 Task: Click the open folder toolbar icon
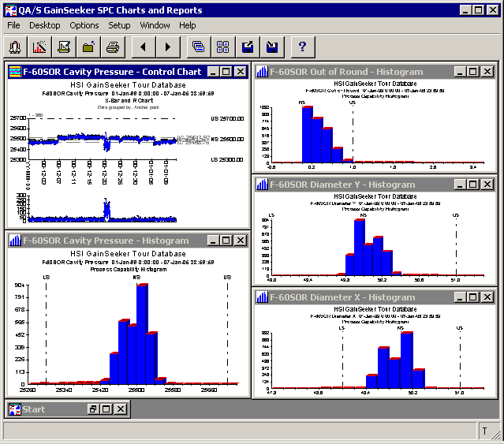(x=88, y=47)
